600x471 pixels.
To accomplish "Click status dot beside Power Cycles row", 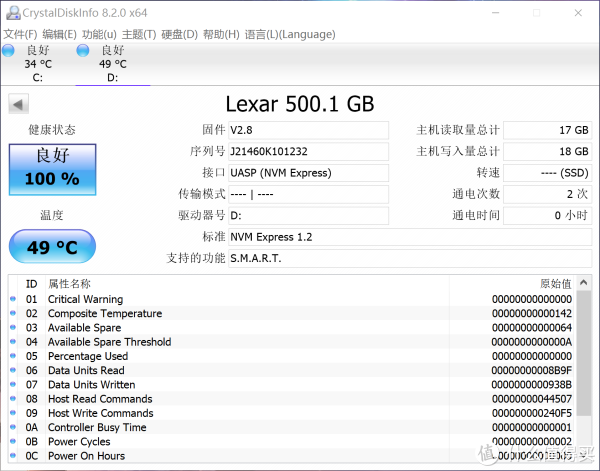I will point(13,441).
